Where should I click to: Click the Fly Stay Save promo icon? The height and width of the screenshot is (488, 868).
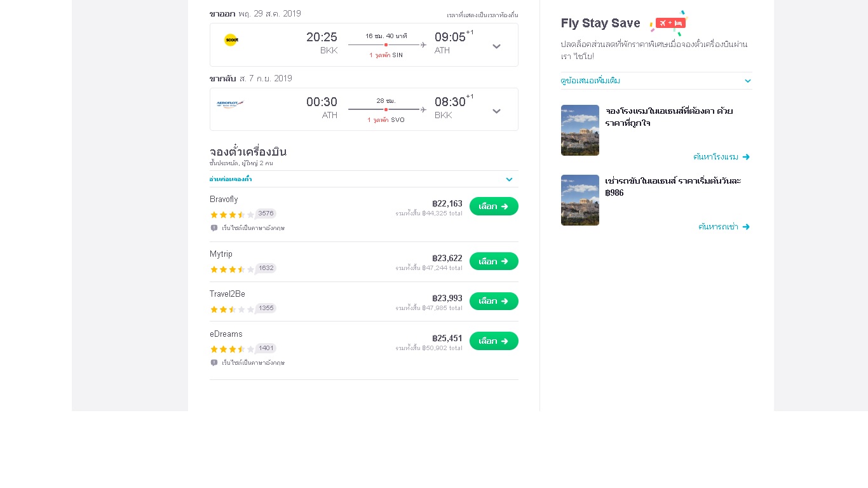pyautogui.click(x=668, y=24)
